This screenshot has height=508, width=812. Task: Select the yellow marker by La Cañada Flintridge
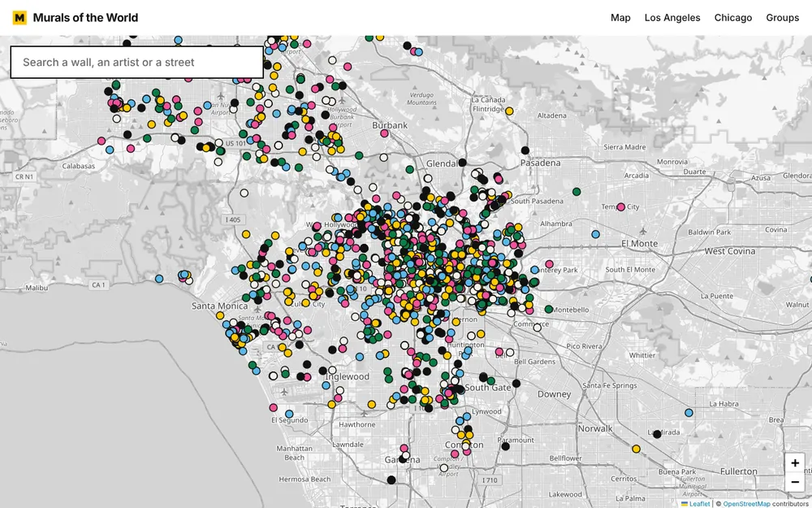point(509,111)
